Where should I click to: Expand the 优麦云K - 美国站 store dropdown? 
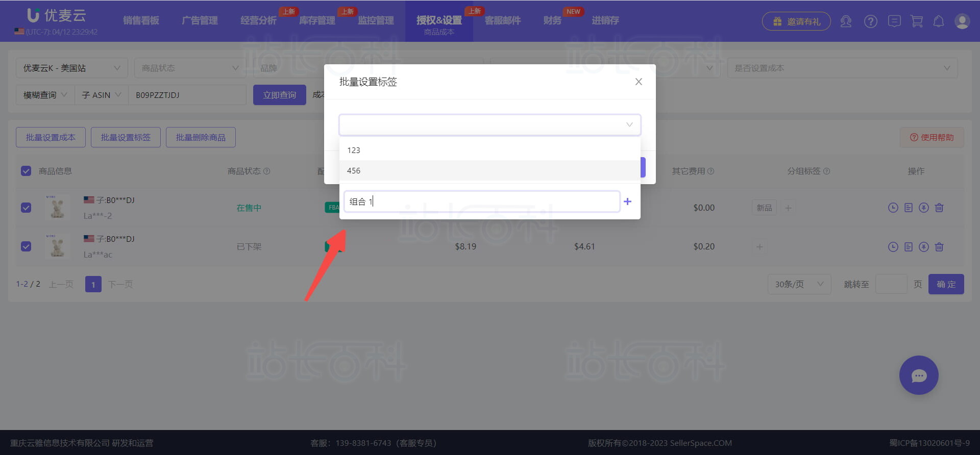pyautogui.click(x=71, y=68)
